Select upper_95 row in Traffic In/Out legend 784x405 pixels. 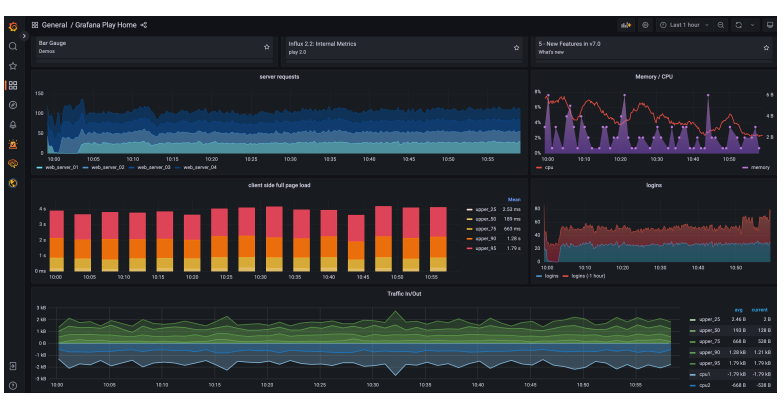(x=730, y=364)
